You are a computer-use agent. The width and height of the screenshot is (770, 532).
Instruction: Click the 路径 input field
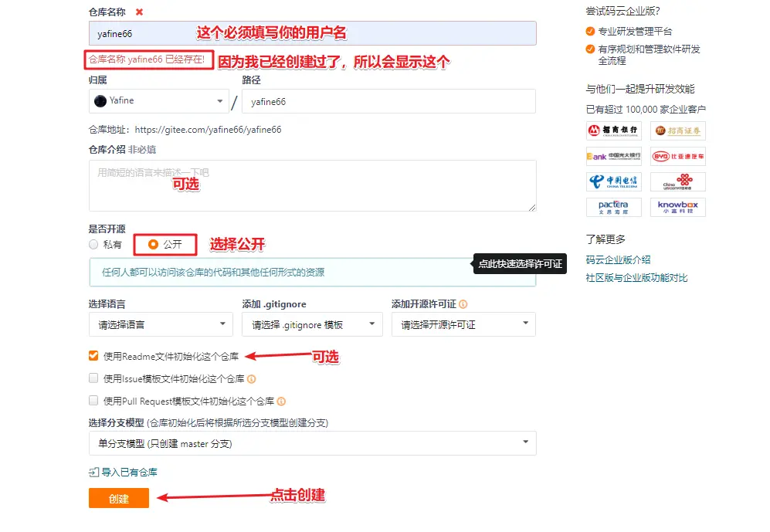coord(388,102)
